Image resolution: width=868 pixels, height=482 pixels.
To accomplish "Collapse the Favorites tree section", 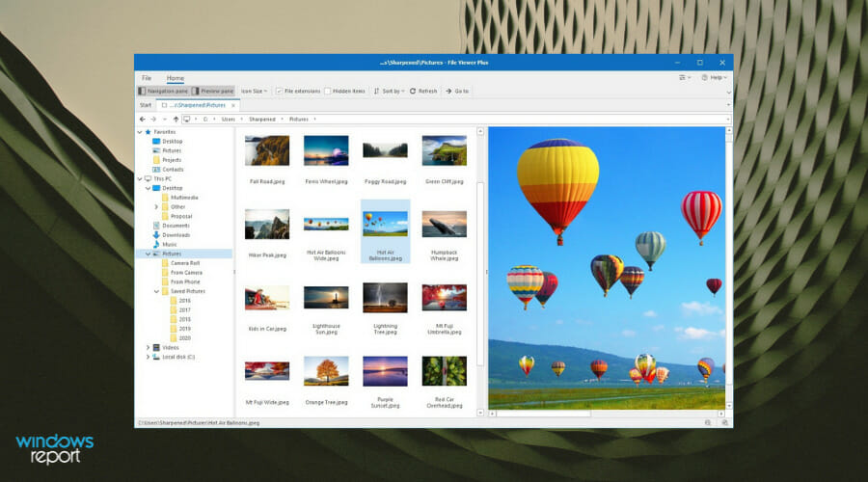I will coord(140,132).
